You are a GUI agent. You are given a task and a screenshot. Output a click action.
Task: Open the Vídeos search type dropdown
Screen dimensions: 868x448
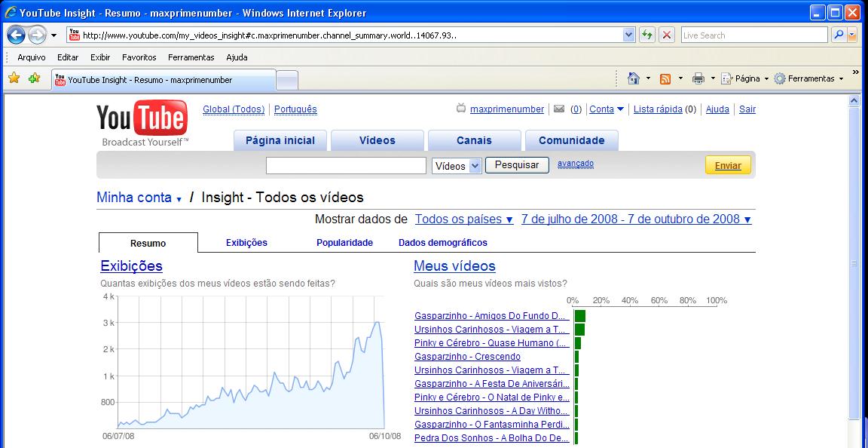(x=457, y=165)
